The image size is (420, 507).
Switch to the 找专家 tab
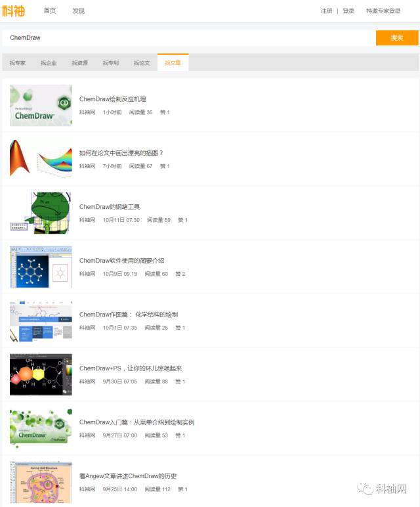coord(18,63)
